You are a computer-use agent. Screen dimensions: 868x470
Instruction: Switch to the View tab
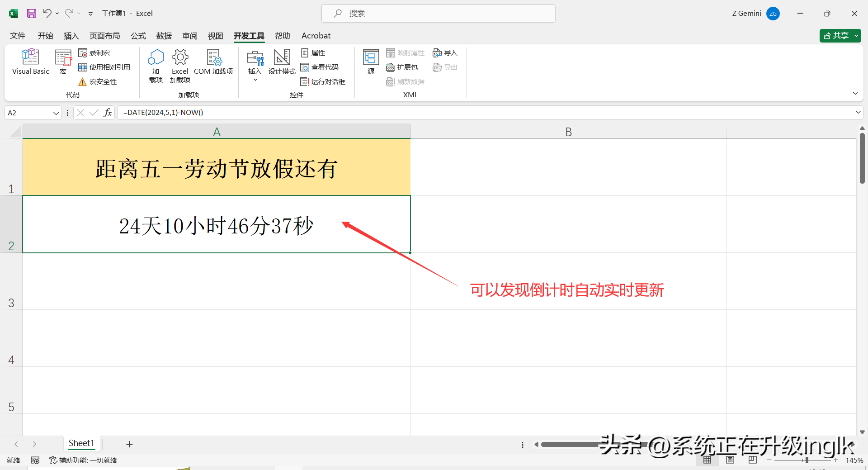tap(216, 36)
